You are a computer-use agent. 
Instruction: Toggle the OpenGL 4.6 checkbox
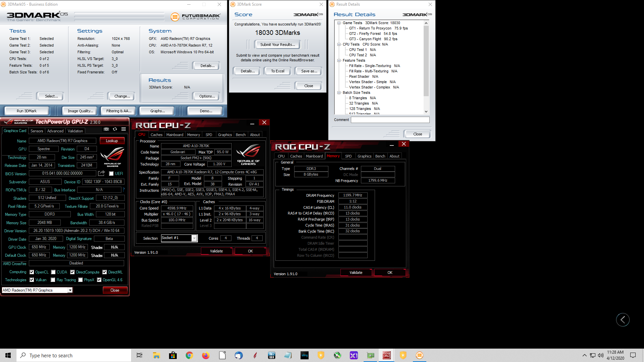click(99, 280)
